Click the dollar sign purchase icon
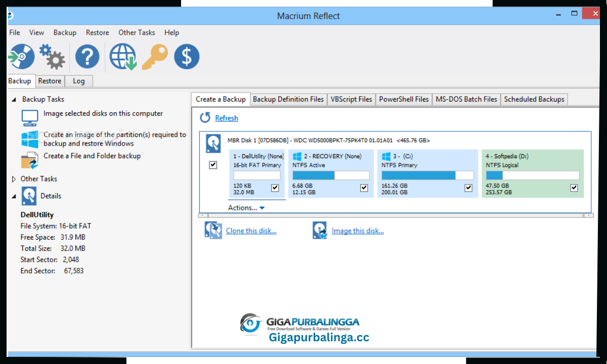The width and height of the screenshot is (607, 364). [187, 56]
